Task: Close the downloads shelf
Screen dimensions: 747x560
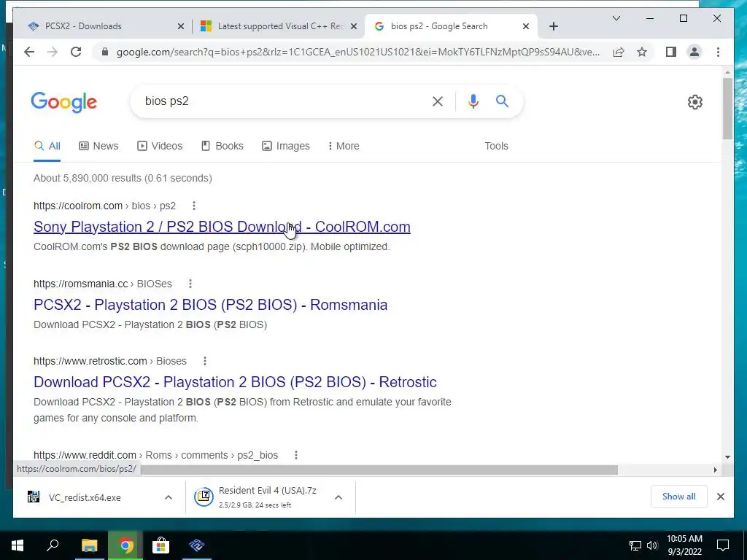Action: click(x=720, y=497)
